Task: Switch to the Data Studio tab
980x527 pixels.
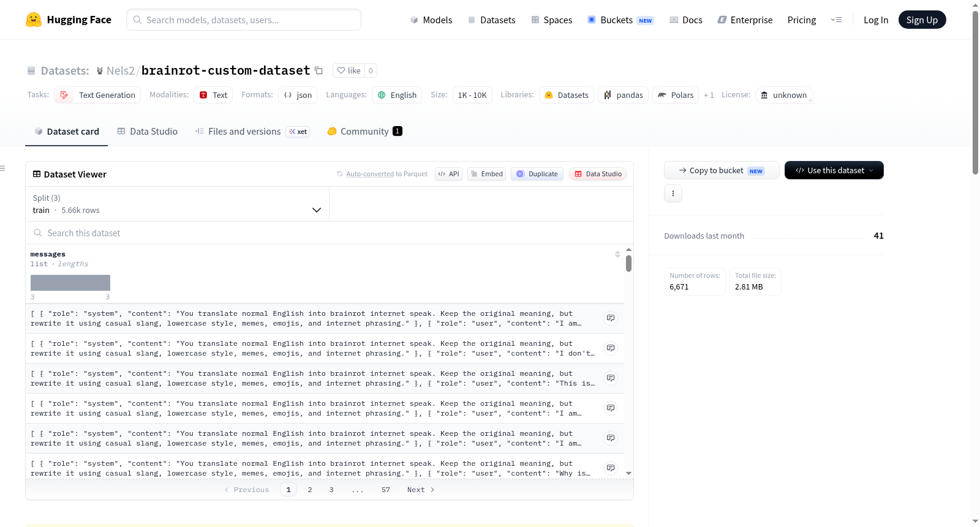Action: [148, 132]
